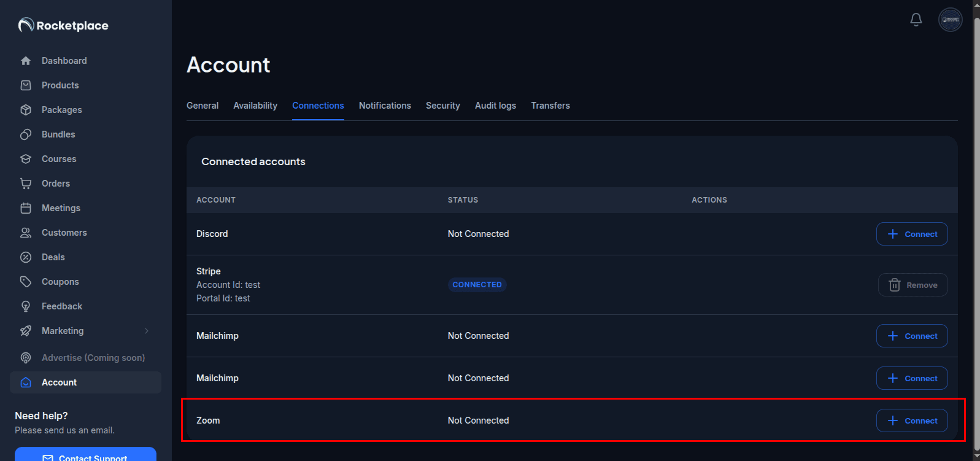
Task: Click the Dashboard home icon
Action: [x=26, y=61]
